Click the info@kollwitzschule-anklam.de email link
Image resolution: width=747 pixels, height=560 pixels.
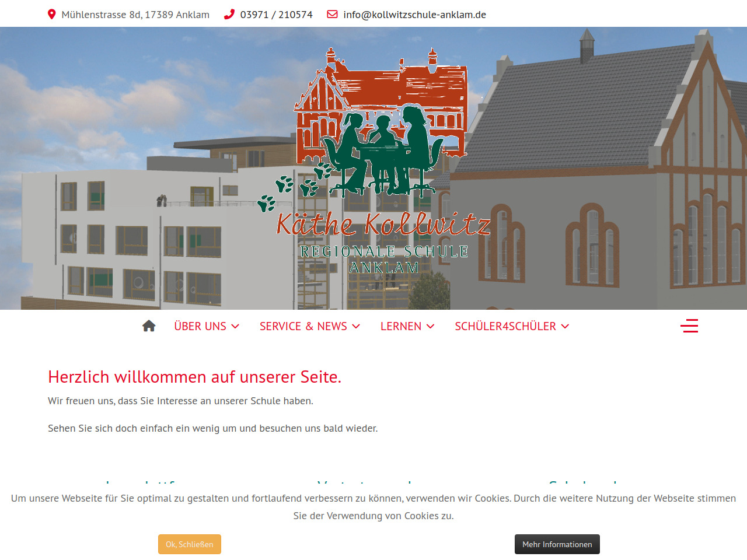[x=414, y=15]
